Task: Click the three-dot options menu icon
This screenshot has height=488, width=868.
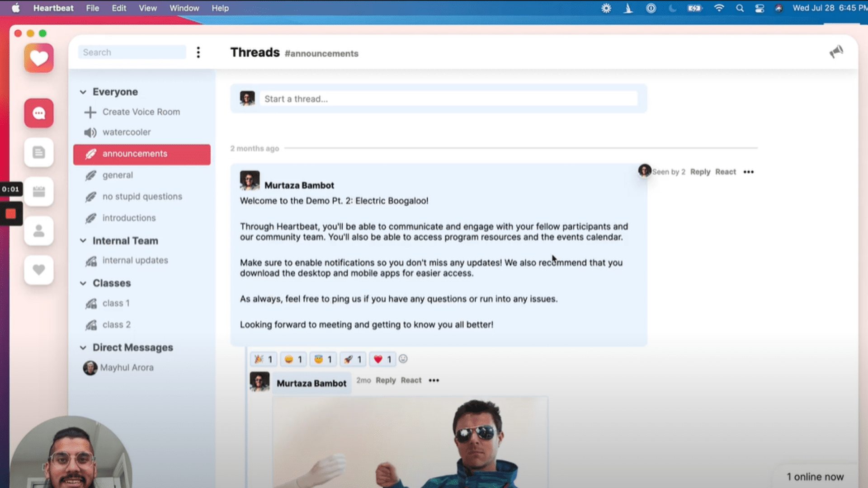Action: pos(748,172)
